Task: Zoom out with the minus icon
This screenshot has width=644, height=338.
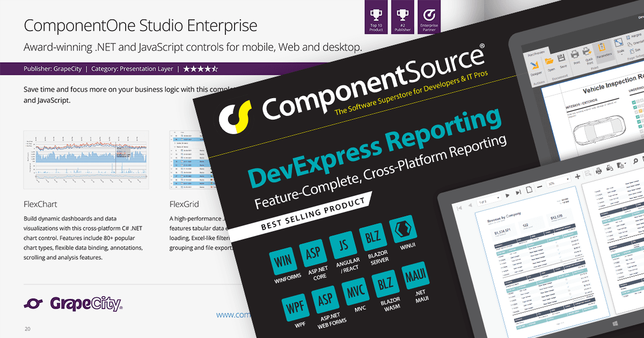Action: [x=539, y=187]
